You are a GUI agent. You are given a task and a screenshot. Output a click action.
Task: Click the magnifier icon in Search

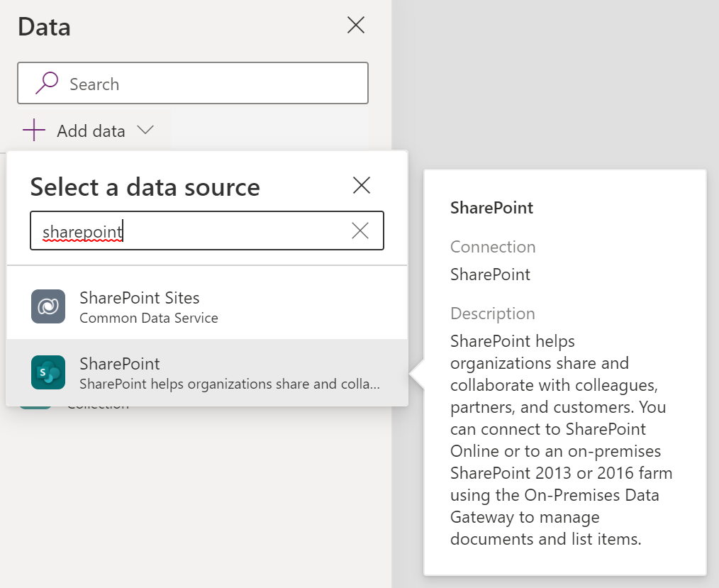(48, 83)
